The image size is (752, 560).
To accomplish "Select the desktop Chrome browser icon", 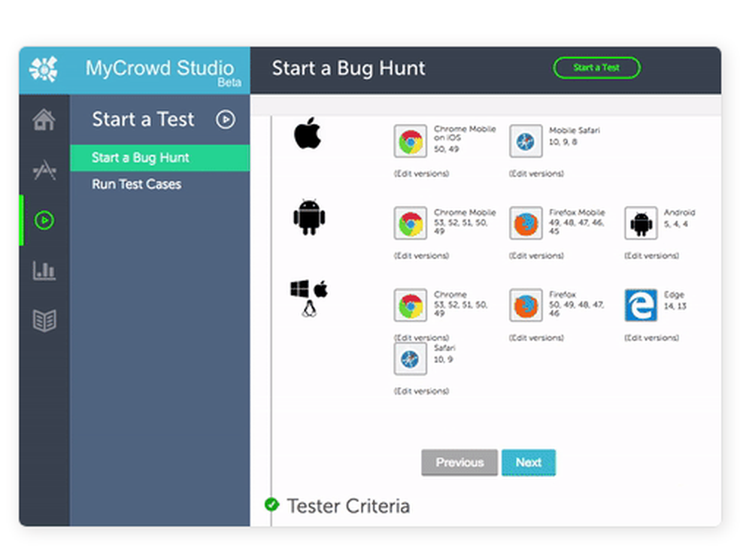I will [x=410, y=305].
